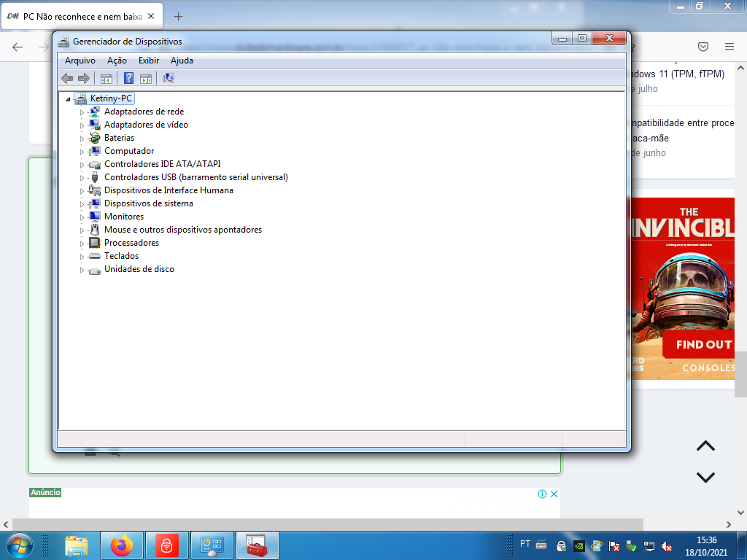Open the Exibir menu
This screenshot has width=747, height=560.
149,61
